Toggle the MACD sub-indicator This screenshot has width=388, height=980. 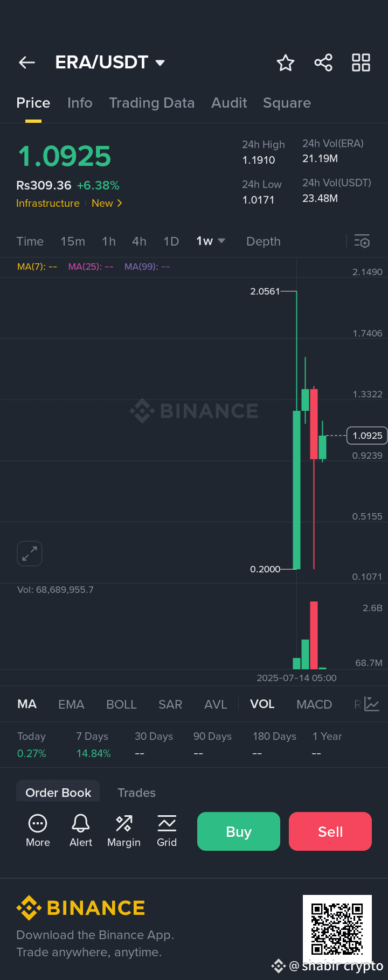click(314, 704)
